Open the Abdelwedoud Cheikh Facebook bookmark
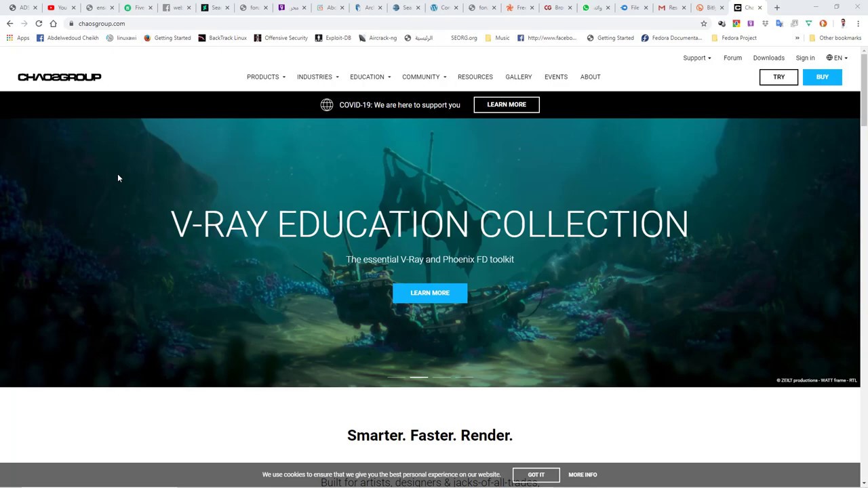The width and height of the screenshot is (868, 488). [x=67, y=38]
